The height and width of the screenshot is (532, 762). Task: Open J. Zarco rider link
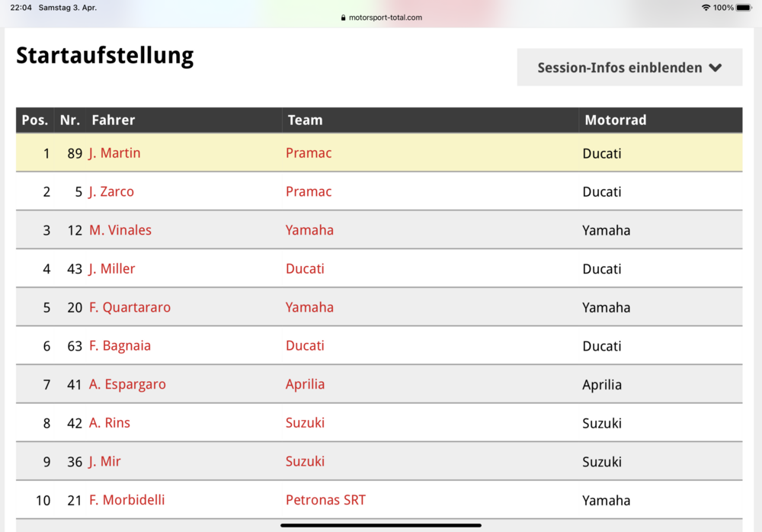111,191
